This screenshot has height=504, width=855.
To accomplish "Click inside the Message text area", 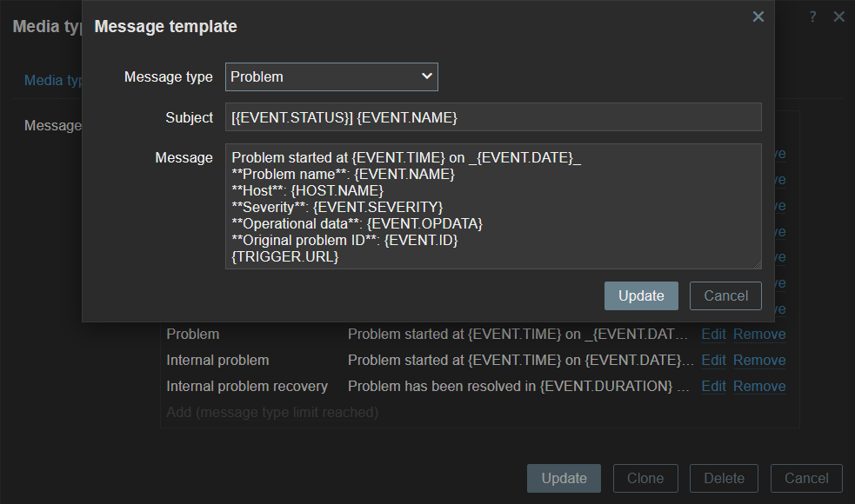I will pyautogui.click(x=493, y=206).
